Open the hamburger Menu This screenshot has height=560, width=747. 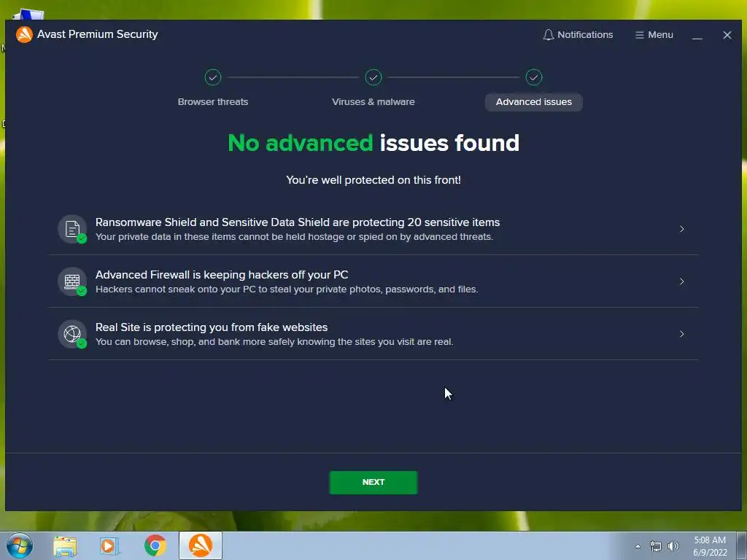654,35
